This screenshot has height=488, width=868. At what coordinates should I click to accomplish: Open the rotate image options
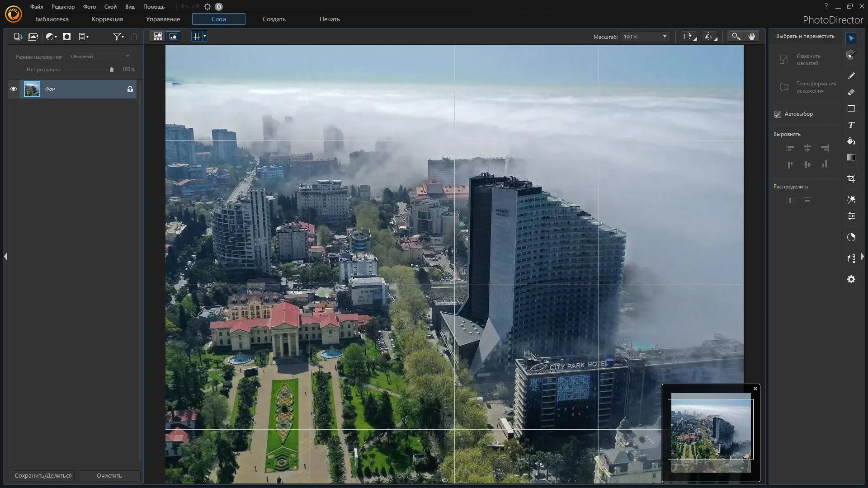(689, 37)
